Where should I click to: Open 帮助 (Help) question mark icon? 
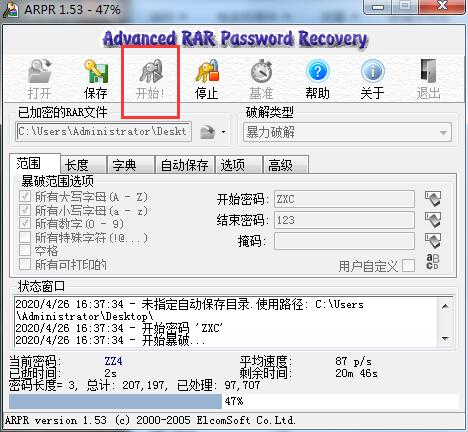point(317,71)
